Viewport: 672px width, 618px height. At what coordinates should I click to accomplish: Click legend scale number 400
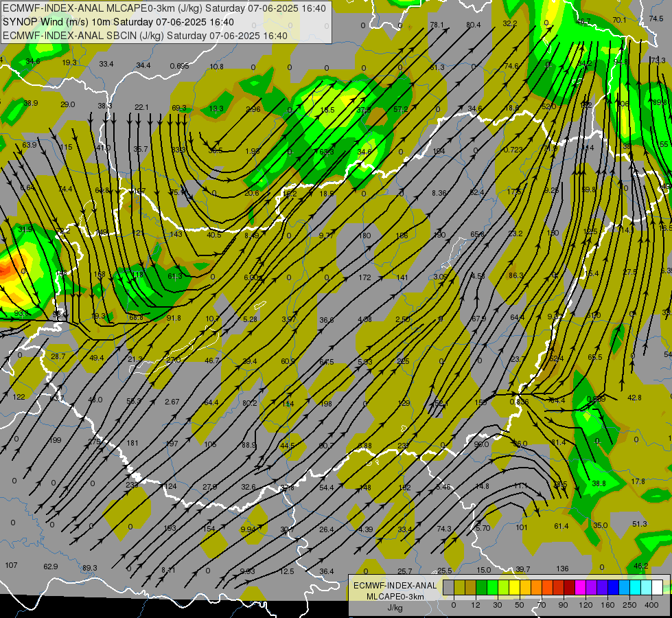[651, 605]
